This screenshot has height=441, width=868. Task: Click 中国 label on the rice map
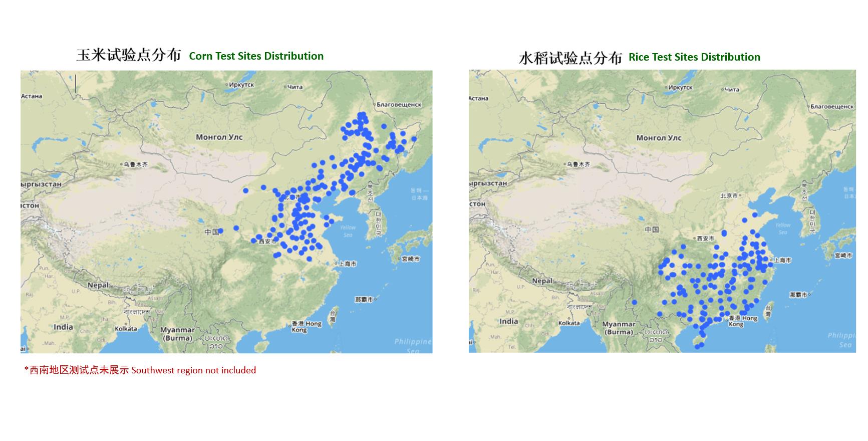(x=651, y=230)
